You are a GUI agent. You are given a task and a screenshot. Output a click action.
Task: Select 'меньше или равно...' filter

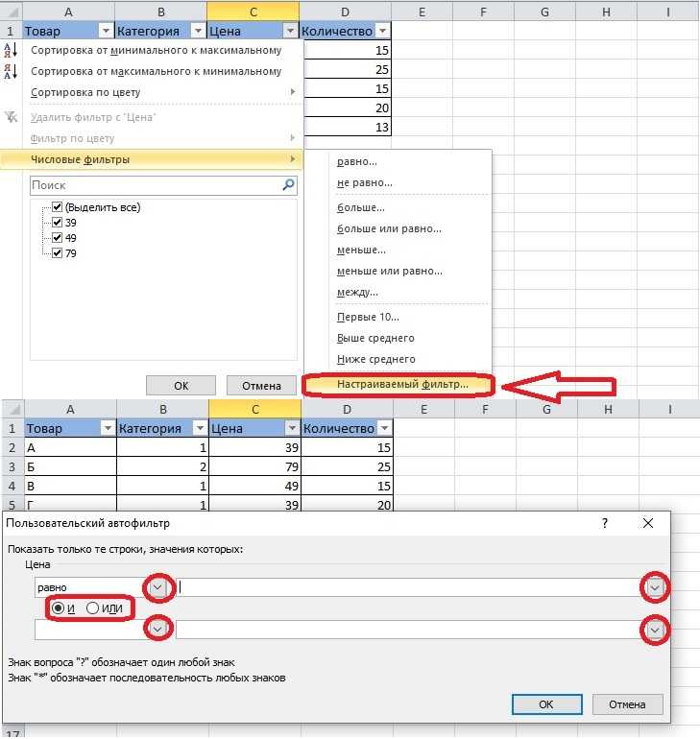point(389,271)
